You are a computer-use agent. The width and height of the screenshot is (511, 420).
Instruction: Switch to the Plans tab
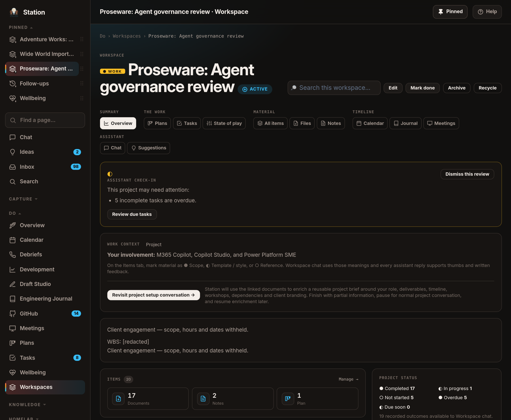coord(157,123)
